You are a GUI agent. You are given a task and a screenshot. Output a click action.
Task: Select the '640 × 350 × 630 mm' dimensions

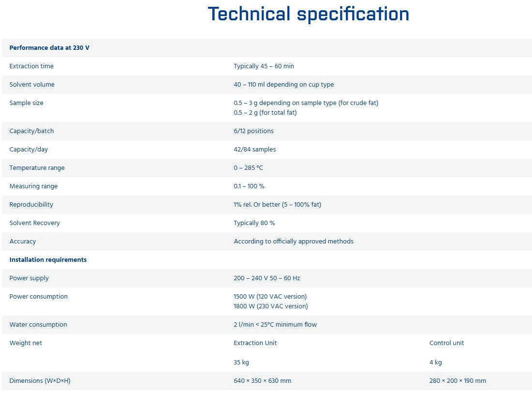262,381
